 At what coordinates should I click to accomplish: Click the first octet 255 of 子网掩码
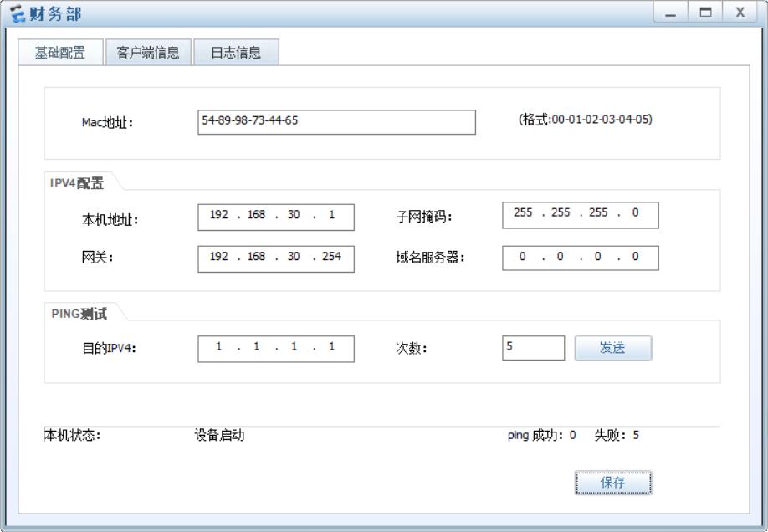523,212
